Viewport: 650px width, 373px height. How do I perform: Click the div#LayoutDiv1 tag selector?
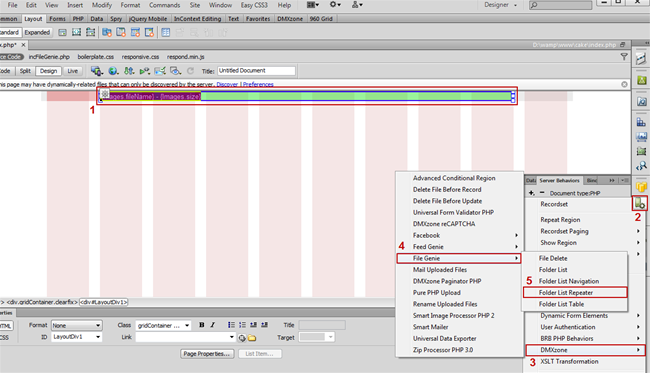pos(103,302)
